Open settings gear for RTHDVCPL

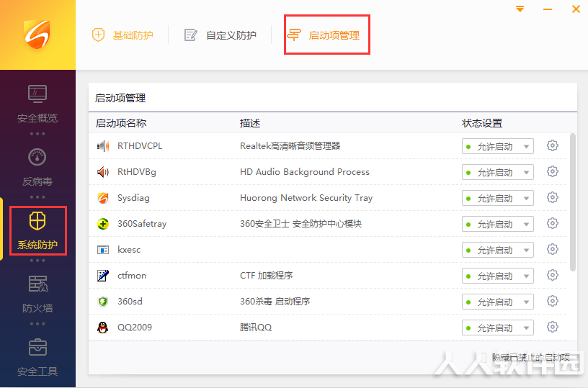(553, 145)
